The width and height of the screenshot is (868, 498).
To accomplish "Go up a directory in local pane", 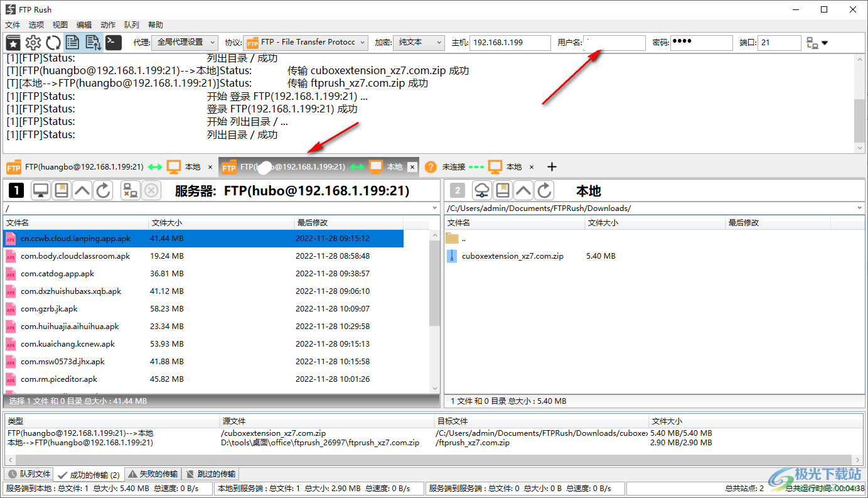I will pyautogui.click(x=523, y=191).
